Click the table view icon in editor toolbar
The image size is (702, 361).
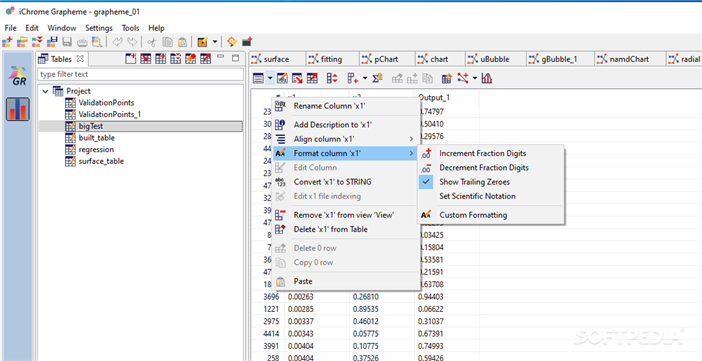point(258,79)
